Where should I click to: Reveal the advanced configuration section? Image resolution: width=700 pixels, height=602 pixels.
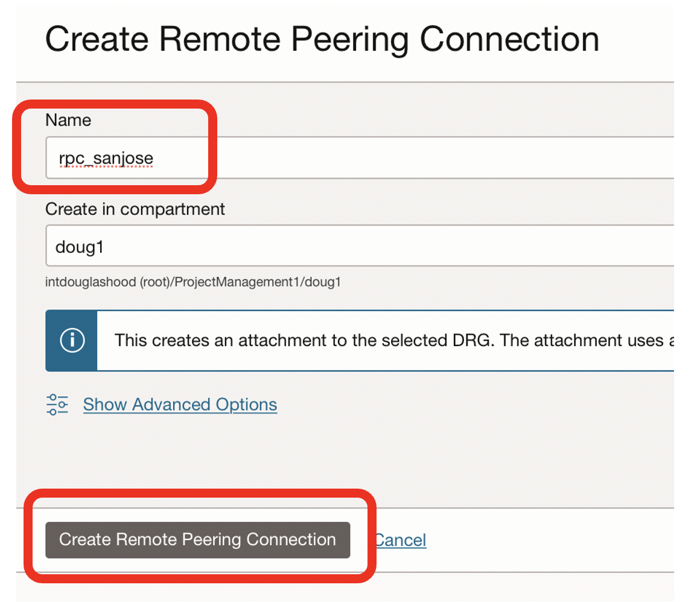(180, 404)
